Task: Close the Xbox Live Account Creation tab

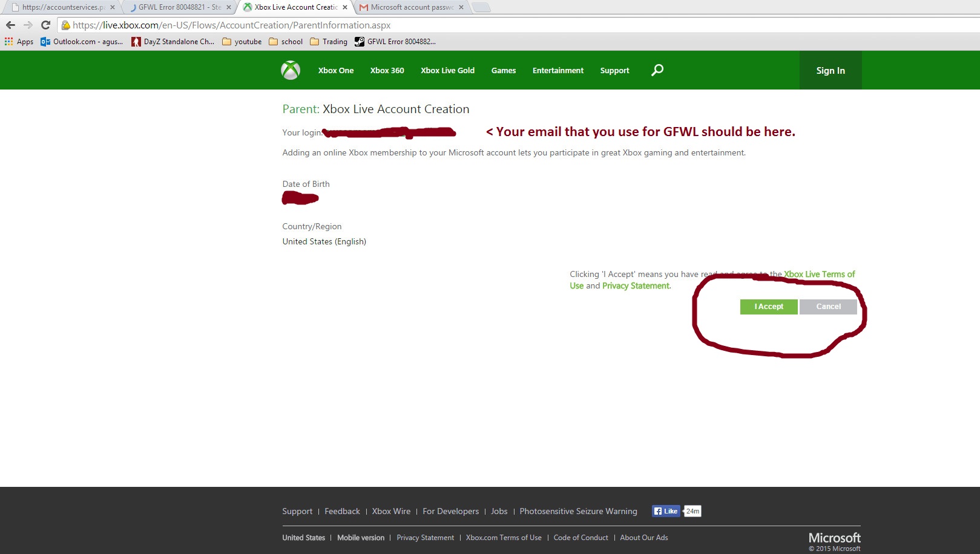Action: [345, 7]
